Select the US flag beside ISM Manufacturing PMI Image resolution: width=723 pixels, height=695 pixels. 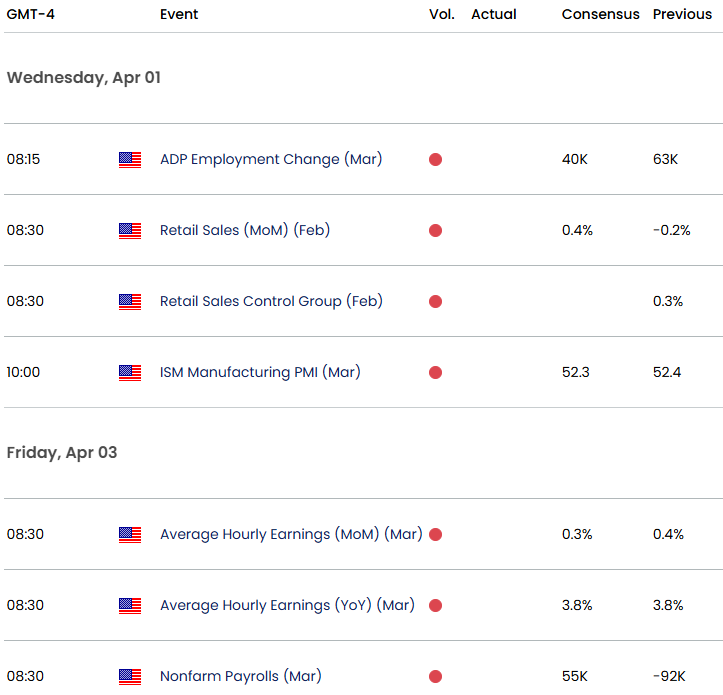pos(130,373)
